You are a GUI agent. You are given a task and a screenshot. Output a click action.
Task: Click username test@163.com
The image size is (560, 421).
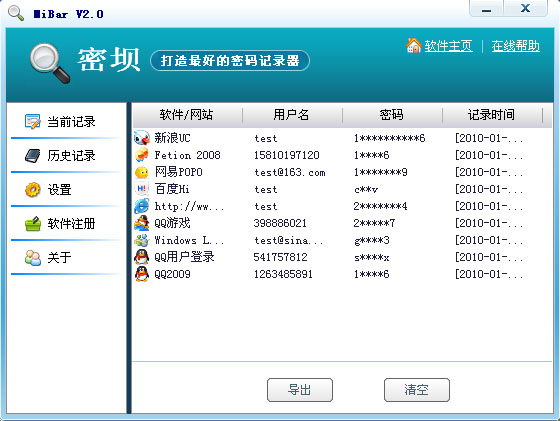pos(290,172)
